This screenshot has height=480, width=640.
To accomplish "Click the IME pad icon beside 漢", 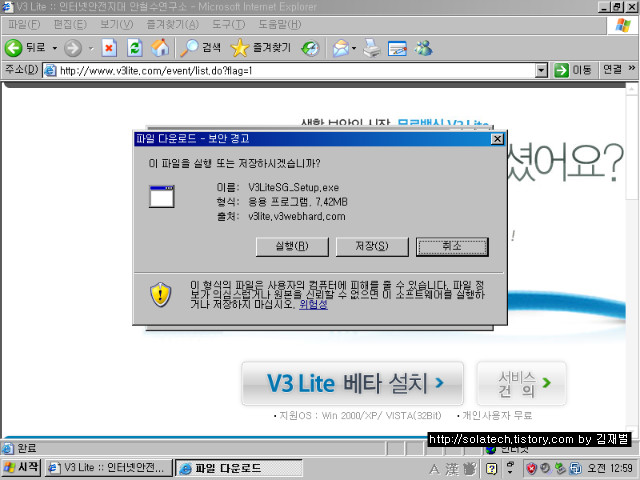I will [470, 469].
